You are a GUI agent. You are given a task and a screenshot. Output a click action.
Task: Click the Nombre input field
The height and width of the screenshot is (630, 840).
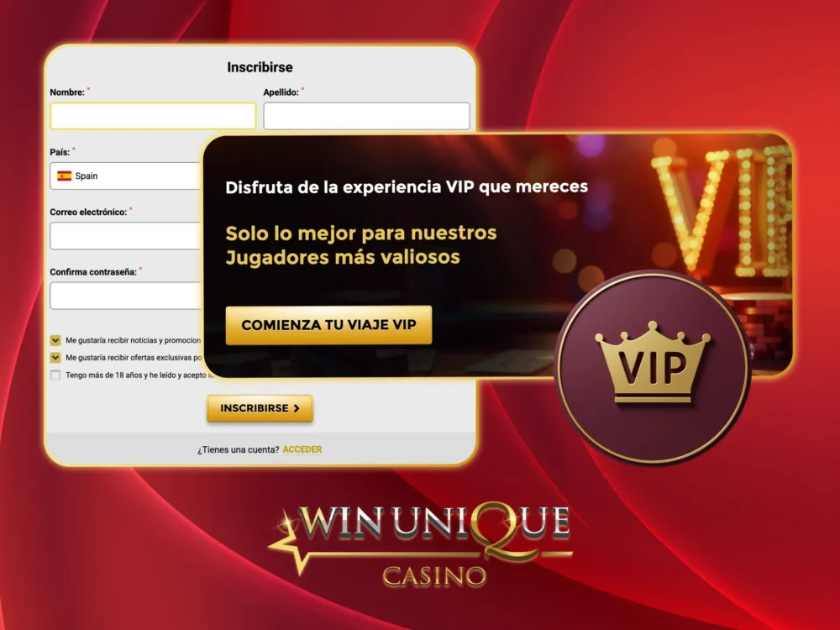click(x=153, y=116)
